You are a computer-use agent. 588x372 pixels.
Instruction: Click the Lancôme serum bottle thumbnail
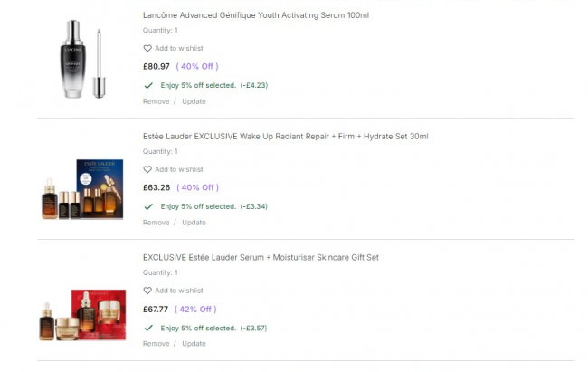tap(81, 59)
